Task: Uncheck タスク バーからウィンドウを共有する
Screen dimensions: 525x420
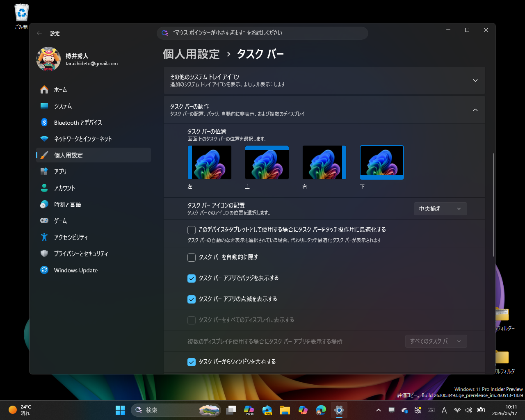Action: tap(192, 362)
